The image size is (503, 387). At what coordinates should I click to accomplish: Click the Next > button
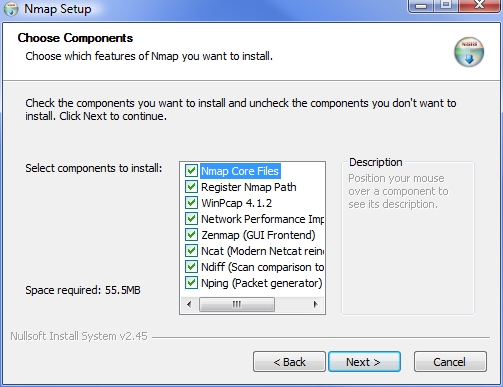(x=364, y=362)
